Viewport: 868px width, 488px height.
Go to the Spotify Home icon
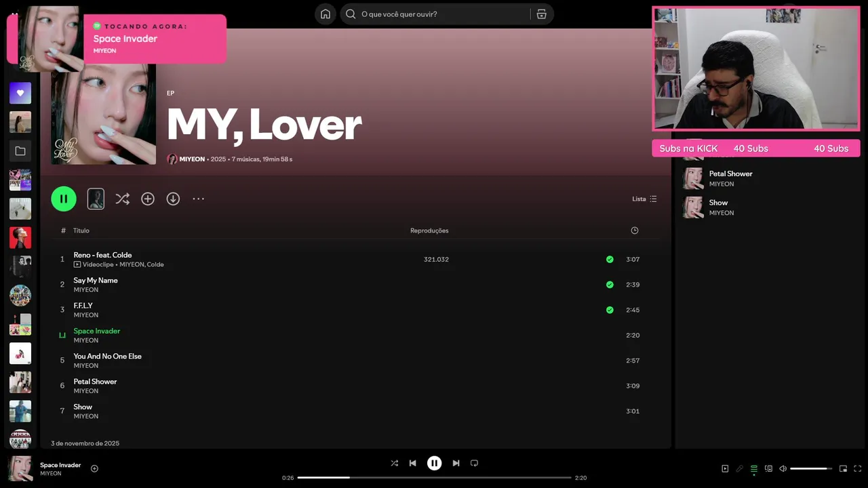pos(325,14)
